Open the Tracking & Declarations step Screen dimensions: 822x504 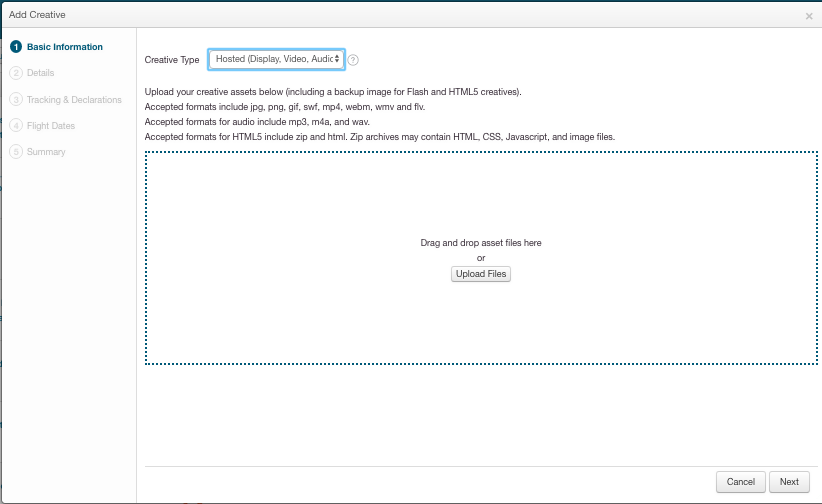click(x=66, y=100)
